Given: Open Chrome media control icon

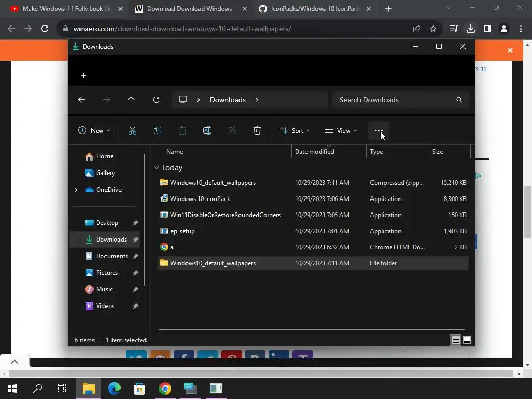Looking at the screenshot, I should [454, 29].
